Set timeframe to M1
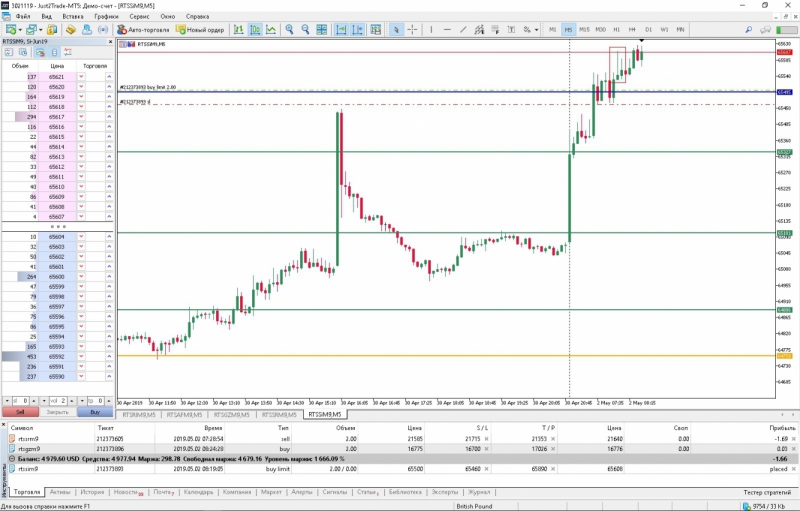 click(x=553, y=30)
